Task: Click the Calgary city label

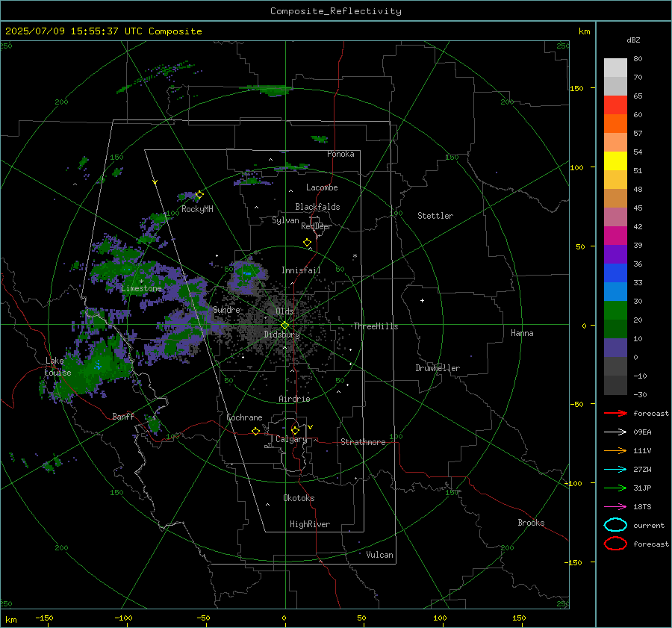Action: 291,439
